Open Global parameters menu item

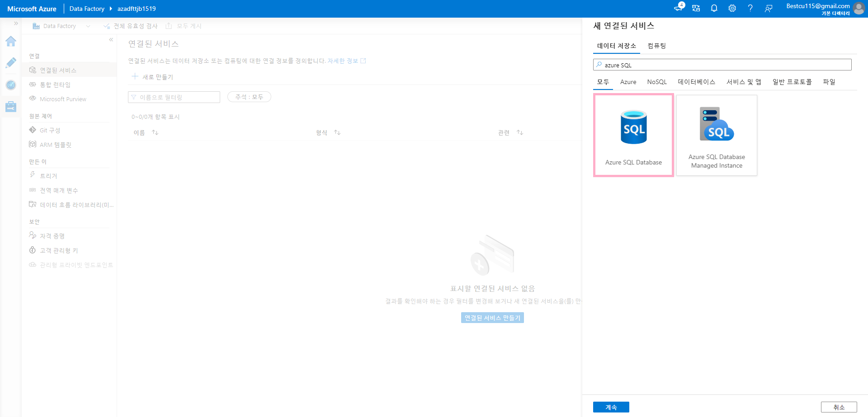click(69, 190)
